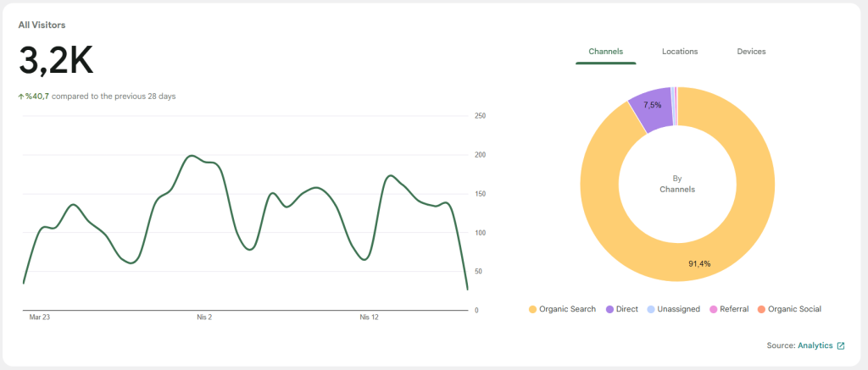
Task: Toggle the Unassigned legend item
Action: click(x=674, y=309)
